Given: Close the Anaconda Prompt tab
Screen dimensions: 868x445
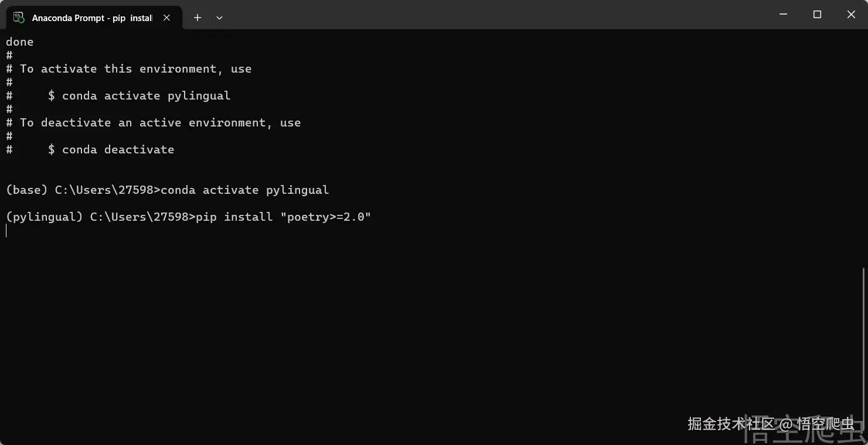Looking at the screenshot, I should pyautogui.click(x=167, y=18).
